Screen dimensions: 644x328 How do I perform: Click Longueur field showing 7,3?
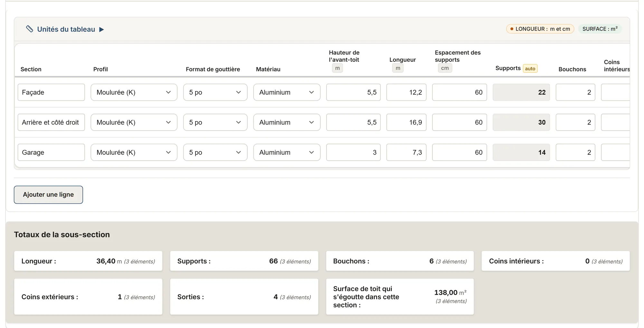[406, 152]
